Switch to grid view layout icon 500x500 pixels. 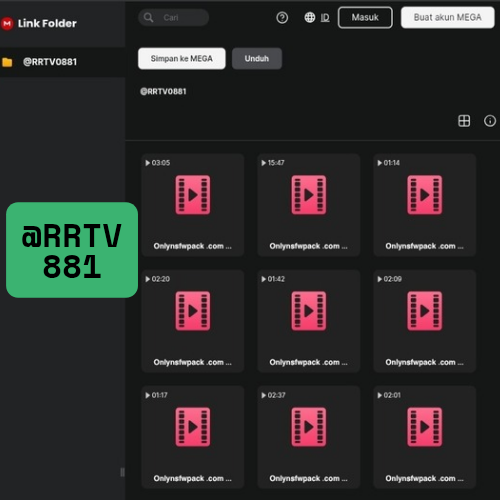(464, 121)
